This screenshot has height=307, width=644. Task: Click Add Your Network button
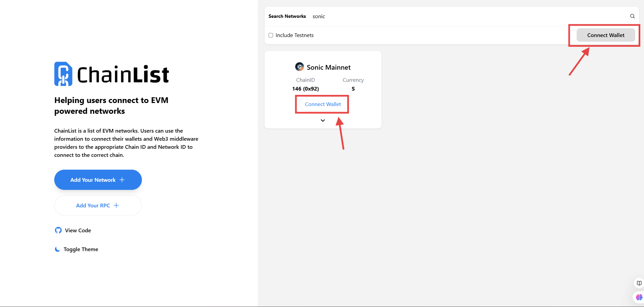click(x=98, y=180)
